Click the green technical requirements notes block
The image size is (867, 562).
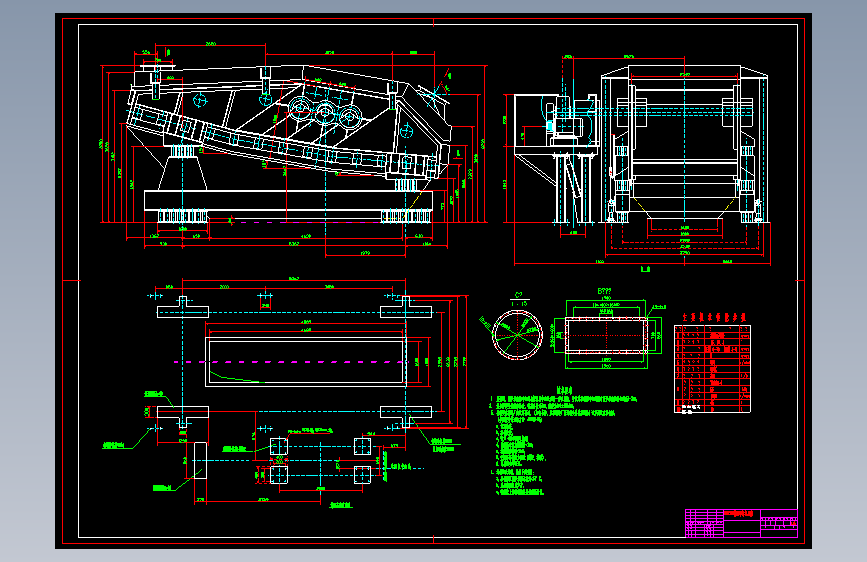[563, 440]
